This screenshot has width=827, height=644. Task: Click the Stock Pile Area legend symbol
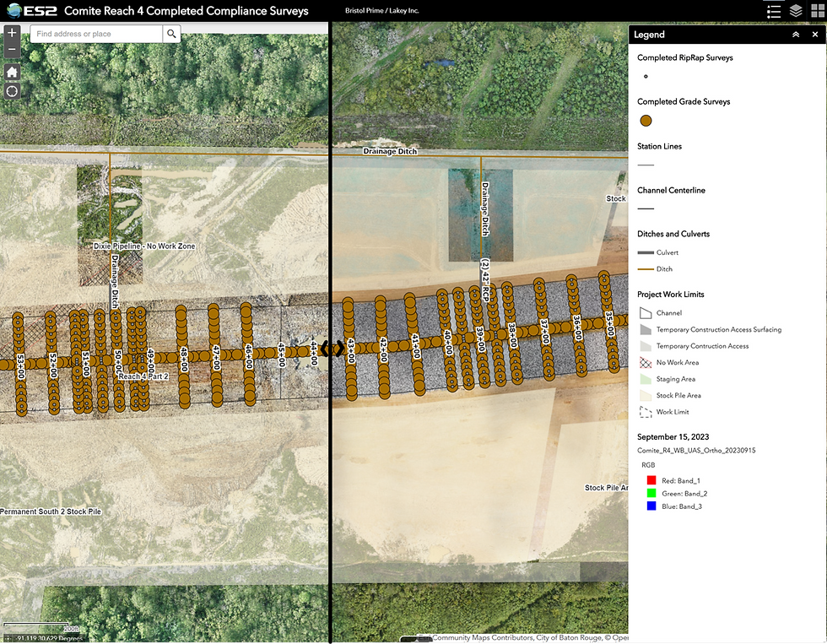tap(646, 395)
